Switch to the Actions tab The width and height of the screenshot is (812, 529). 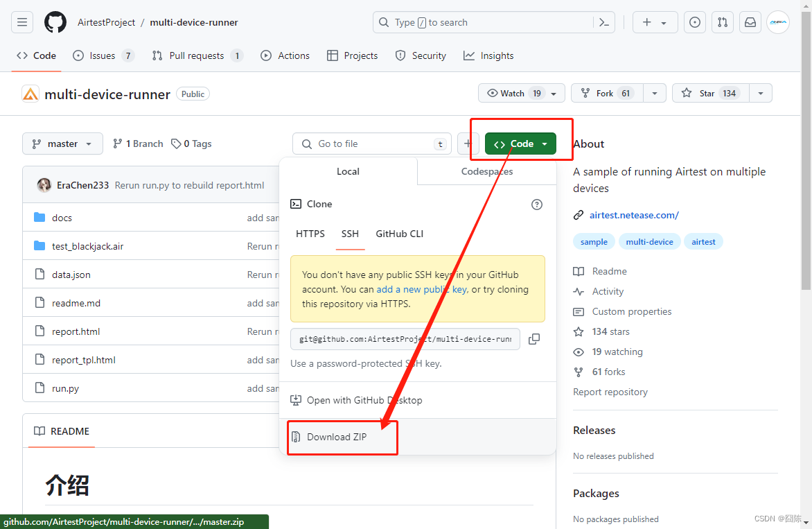[x=285, y=55]
